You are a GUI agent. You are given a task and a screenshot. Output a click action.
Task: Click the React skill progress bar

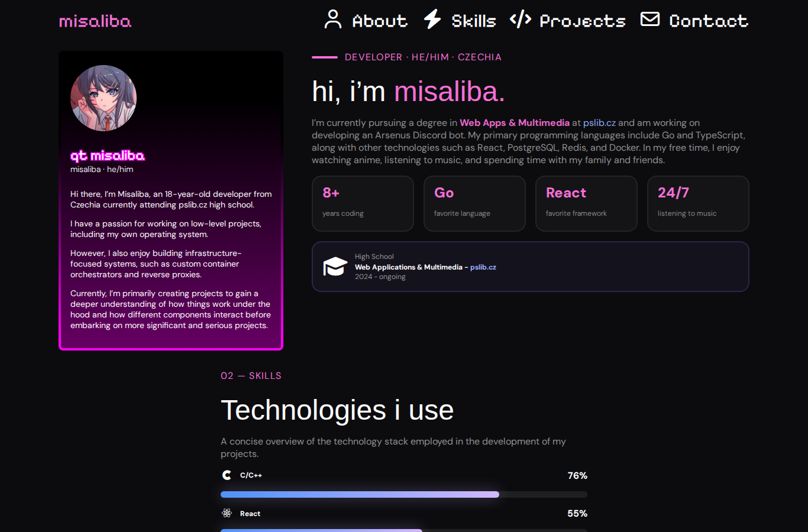coord(404,530)
